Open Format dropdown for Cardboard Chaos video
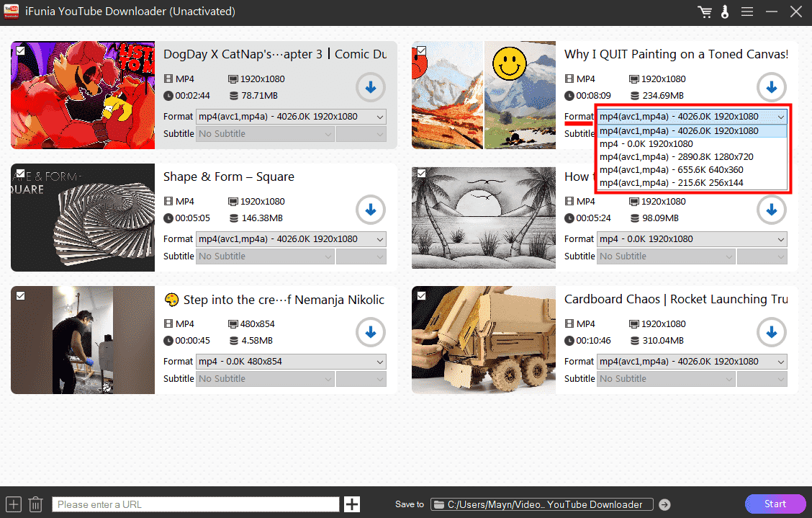 pyautogui.click(x=692, y=362)
